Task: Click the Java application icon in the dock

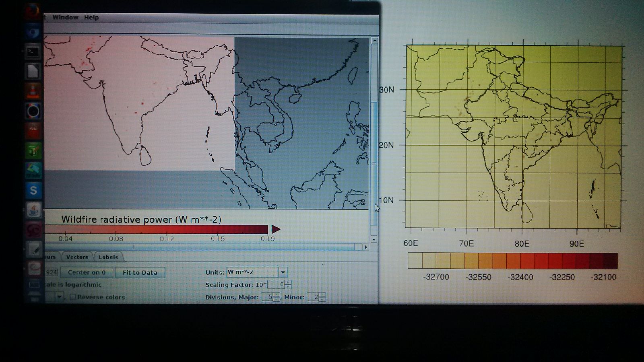Action: 33,210
